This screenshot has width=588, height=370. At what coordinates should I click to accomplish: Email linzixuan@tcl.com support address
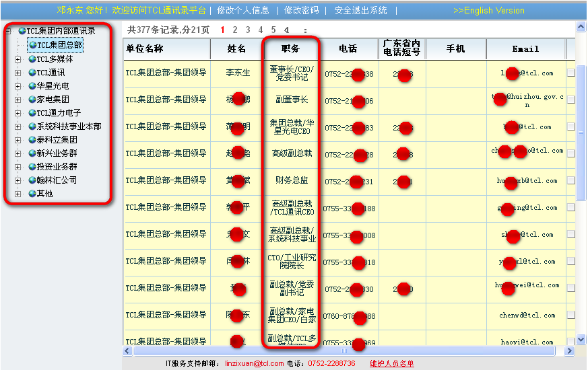[254, 363]
